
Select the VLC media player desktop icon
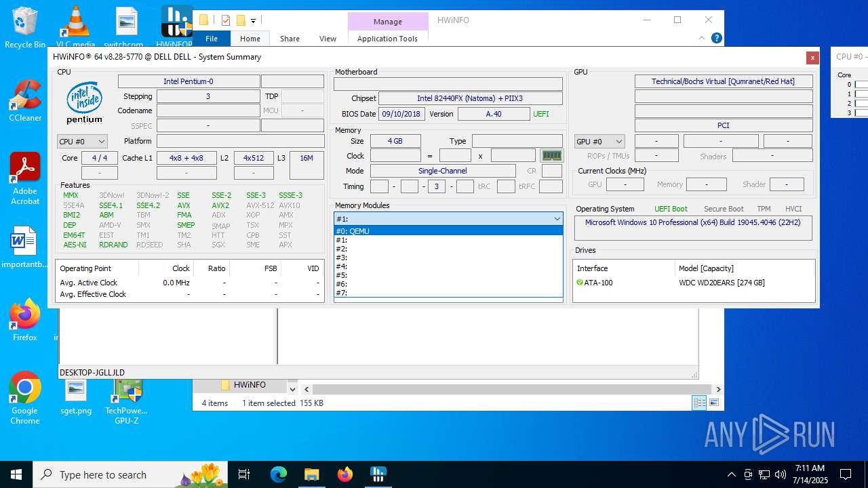point(75,28)
